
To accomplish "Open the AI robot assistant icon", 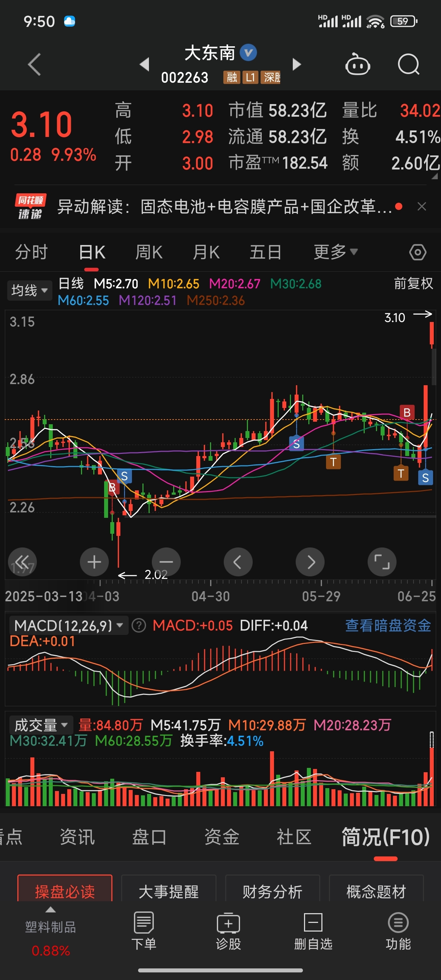I will click(x=357, y=64).
